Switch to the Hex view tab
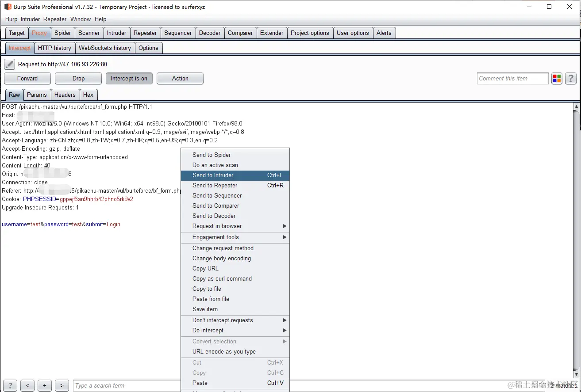The width and height of the screenshot is (581, 392). pos(88,95)
